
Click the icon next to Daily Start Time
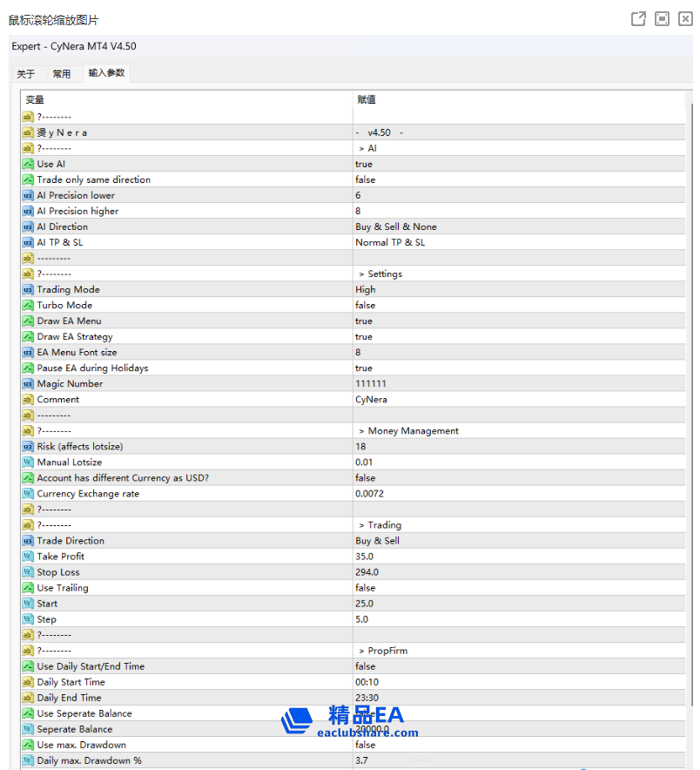[28, 682]
